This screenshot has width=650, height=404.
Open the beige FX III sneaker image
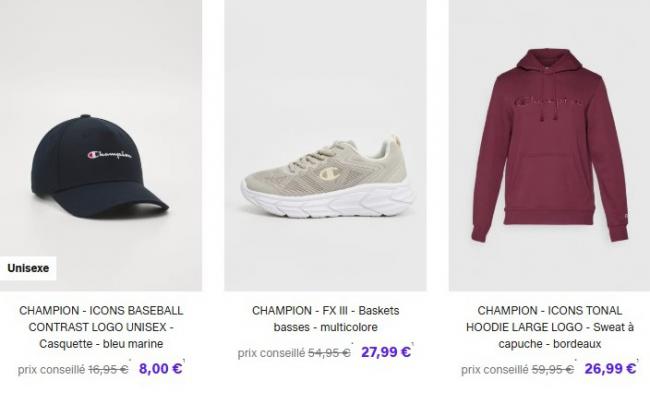[325, 170]
